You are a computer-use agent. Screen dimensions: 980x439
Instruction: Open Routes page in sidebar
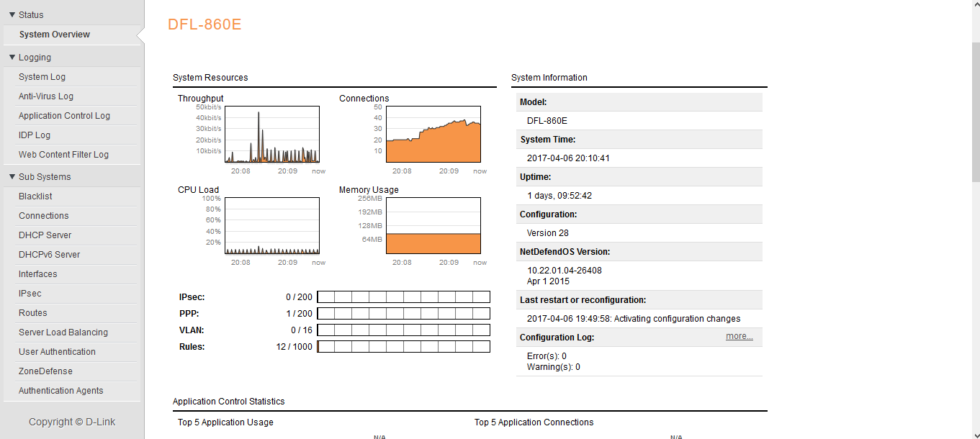coord(33,313)
